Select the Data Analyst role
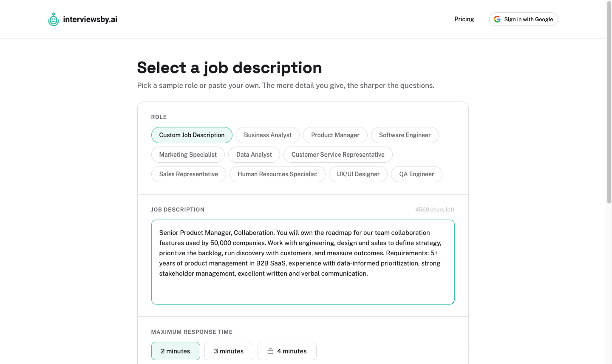The image size is (612, 364). coord(254,155)
